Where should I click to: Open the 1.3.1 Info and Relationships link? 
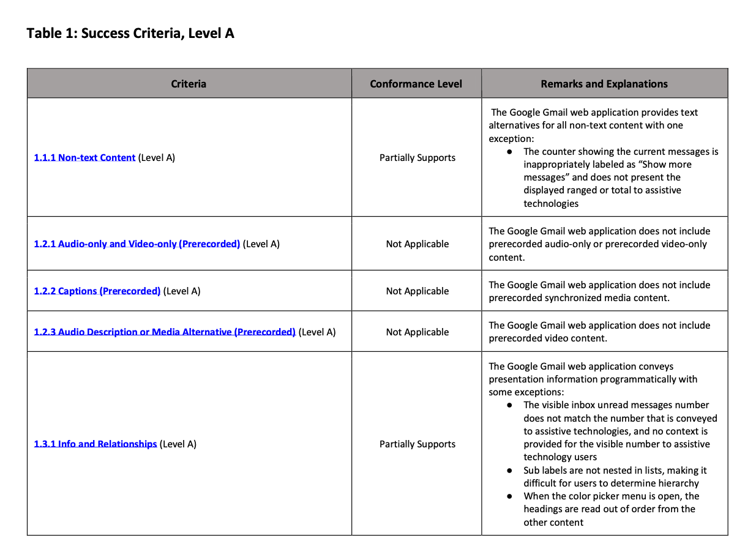[x=95, y=444]
